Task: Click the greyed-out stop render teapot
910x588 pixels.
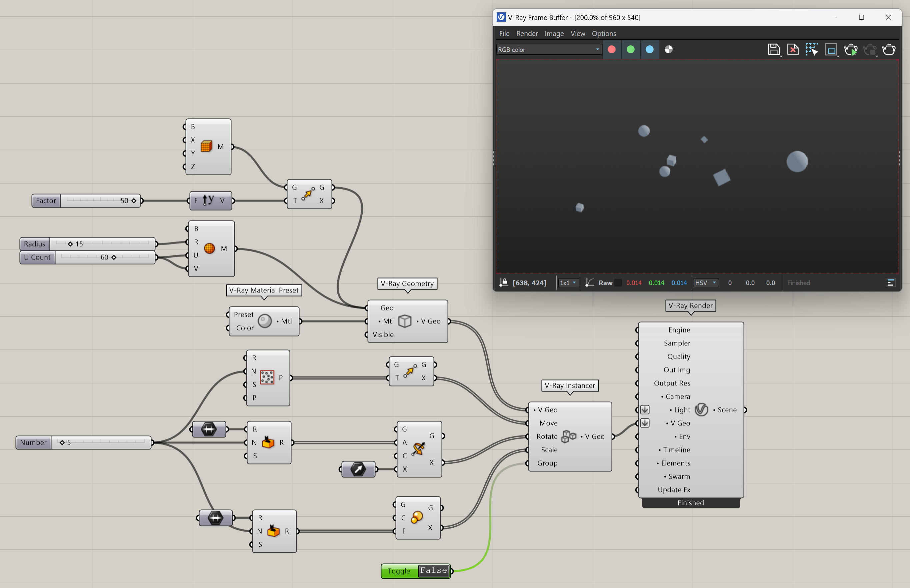Action: (870, 50)
